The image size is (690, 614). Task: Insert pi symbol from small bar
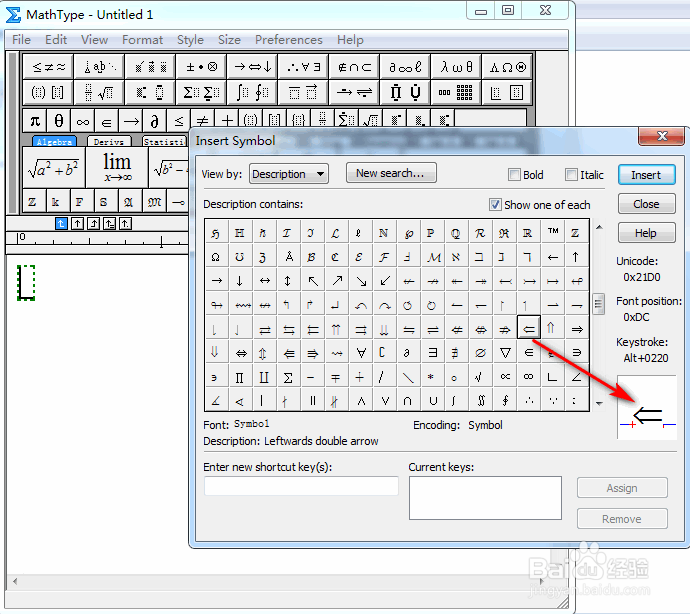35,121
